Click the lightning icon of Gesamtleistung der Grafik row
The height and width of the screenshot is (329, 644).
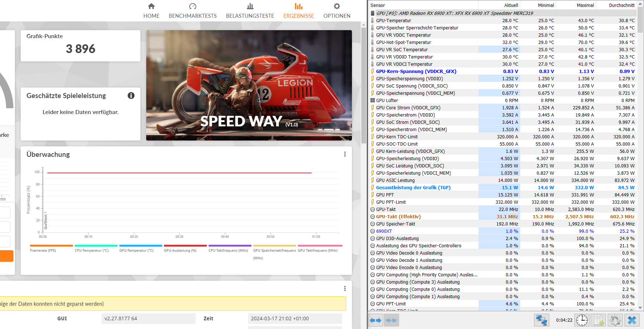(x=373, y=187)
